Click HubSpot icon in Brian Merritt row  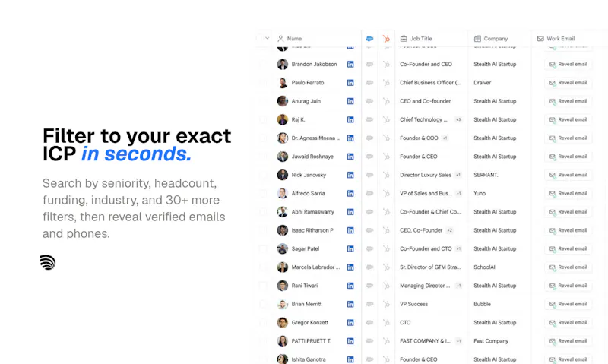(x=386, y=304)
